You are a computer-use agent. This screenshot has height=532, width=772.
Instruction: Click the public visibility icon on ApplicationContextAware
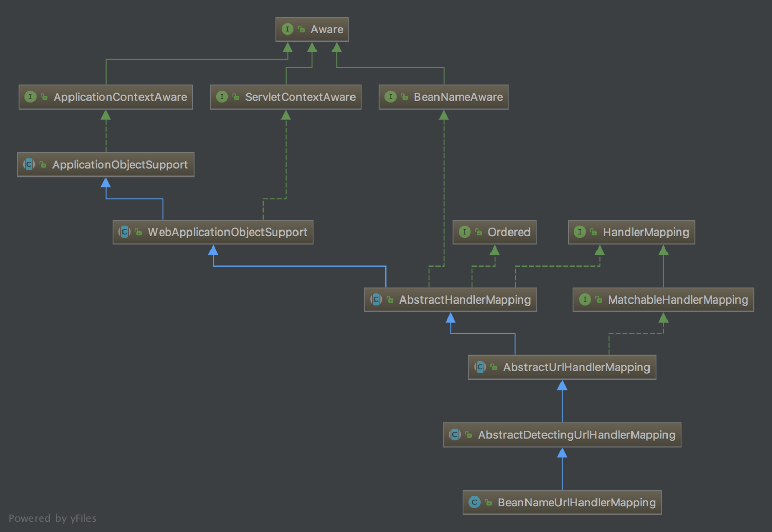click(x=44, y=97)
